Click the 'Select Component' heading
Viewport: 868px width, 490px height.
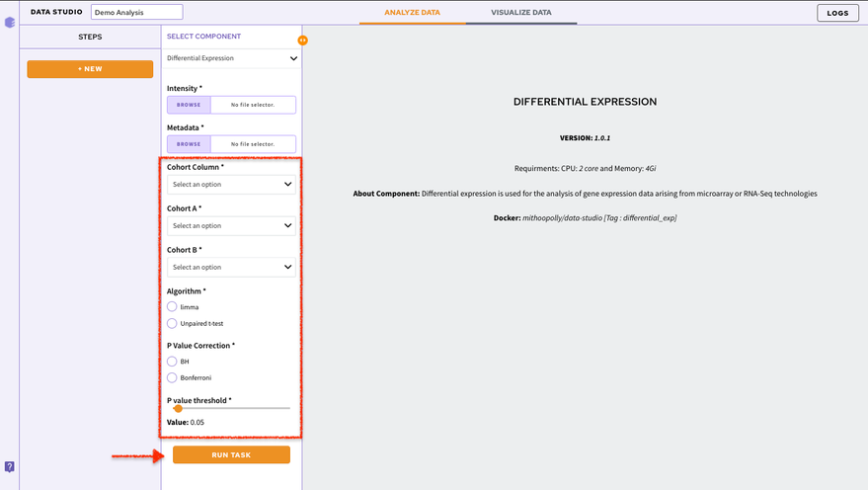pos(203,36)
